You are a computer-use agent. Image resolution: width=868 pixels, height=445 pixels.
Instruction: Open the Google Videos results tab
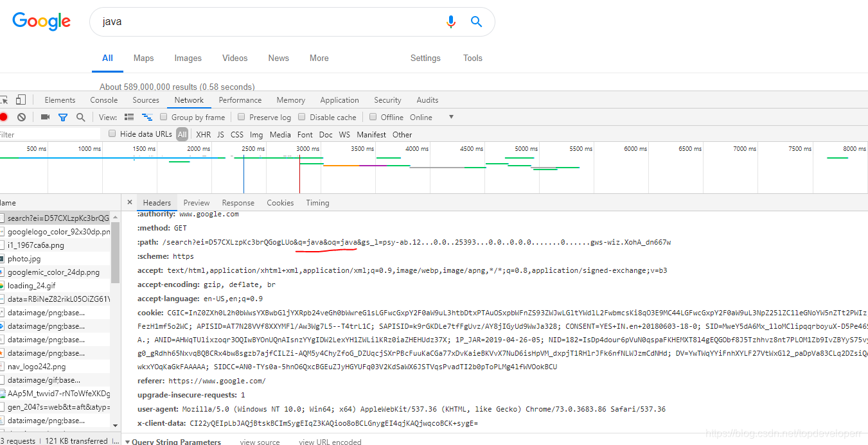click(235, 58)
